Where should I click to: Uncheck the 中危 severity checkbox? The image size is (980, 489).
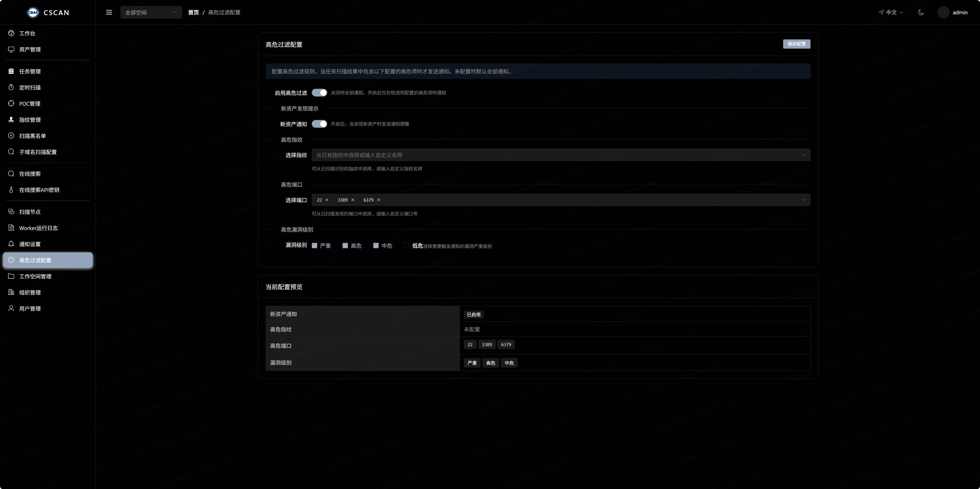pos(376,245)
